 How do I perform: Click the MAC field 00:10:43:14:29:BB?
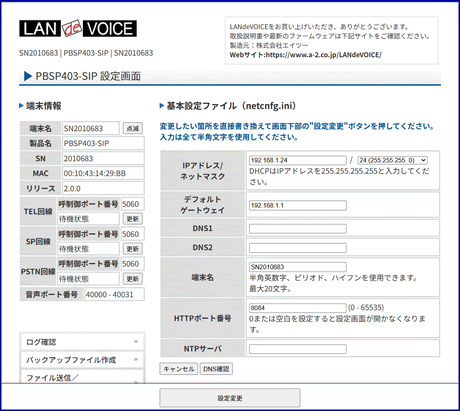103,173
